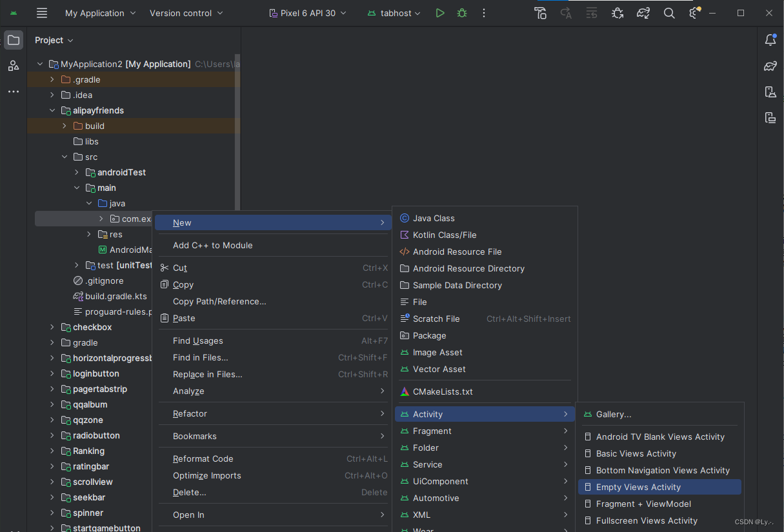Open the Gradle tool window

tap(770, 66)
